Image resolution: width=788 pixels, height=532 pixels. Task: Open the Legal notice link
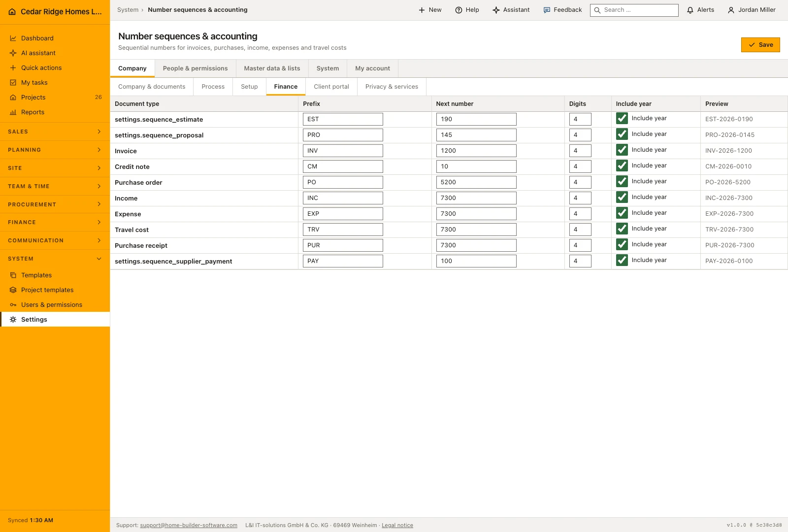tap(397, 525)
